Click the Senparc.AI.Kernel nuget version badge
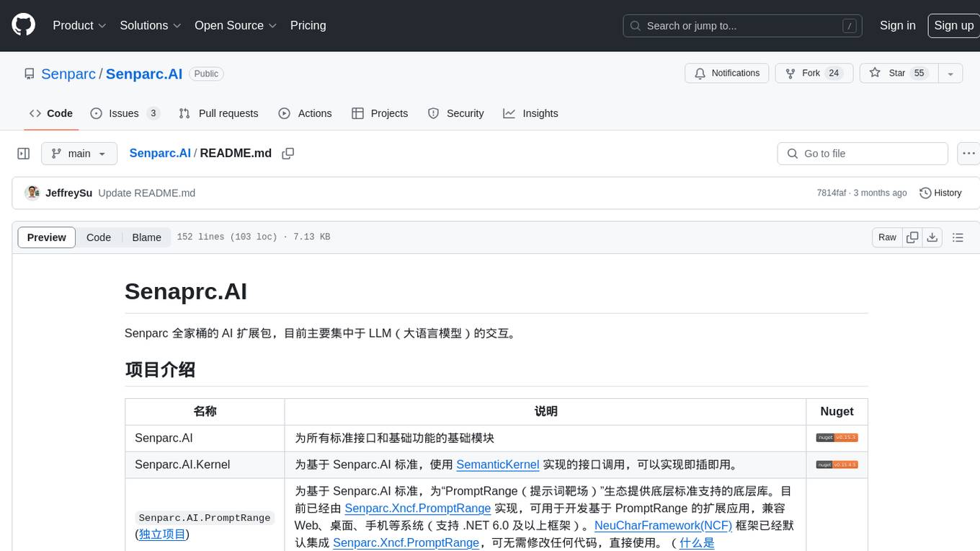 point(837,465)
